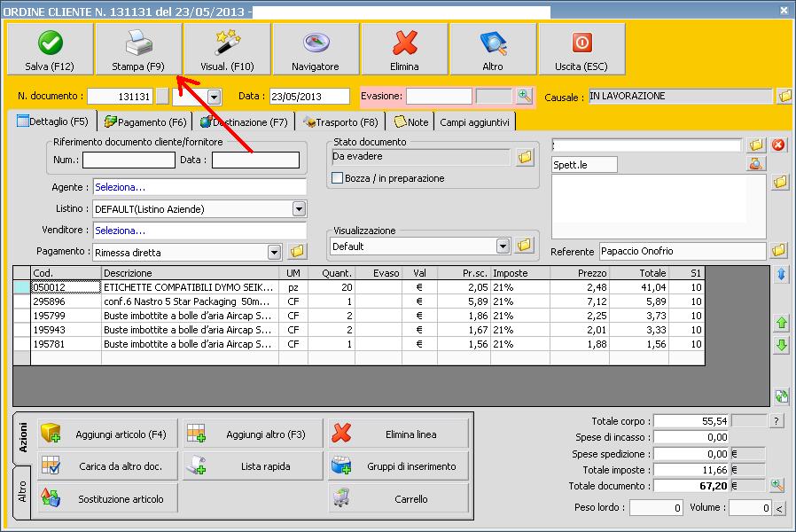Open the Listino dropdown

[x=299, y=208]
